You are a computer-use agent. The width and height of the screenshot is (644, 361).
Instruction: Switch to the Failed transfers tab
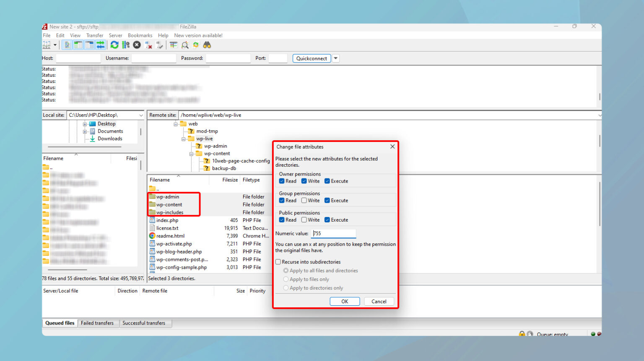[97, 323]
